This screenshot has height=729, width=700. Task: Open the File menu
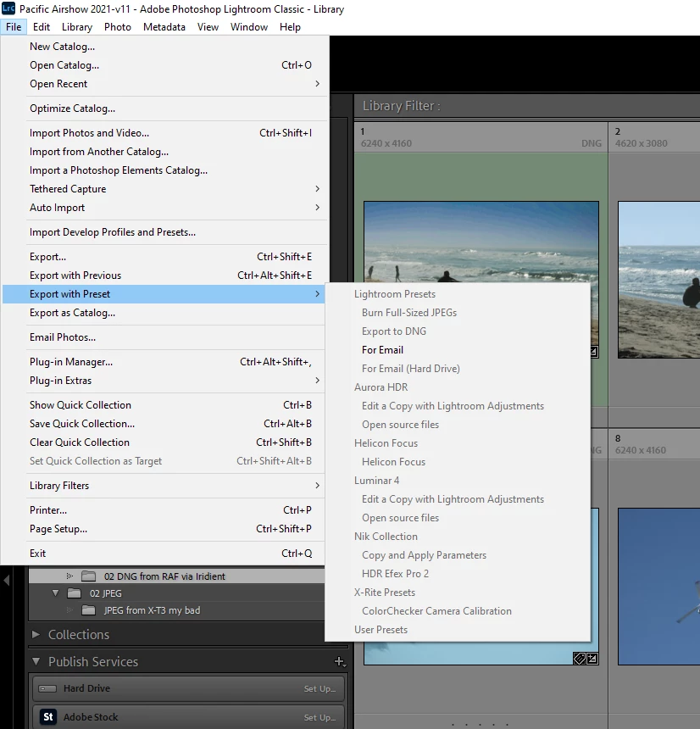pos(14,27)
